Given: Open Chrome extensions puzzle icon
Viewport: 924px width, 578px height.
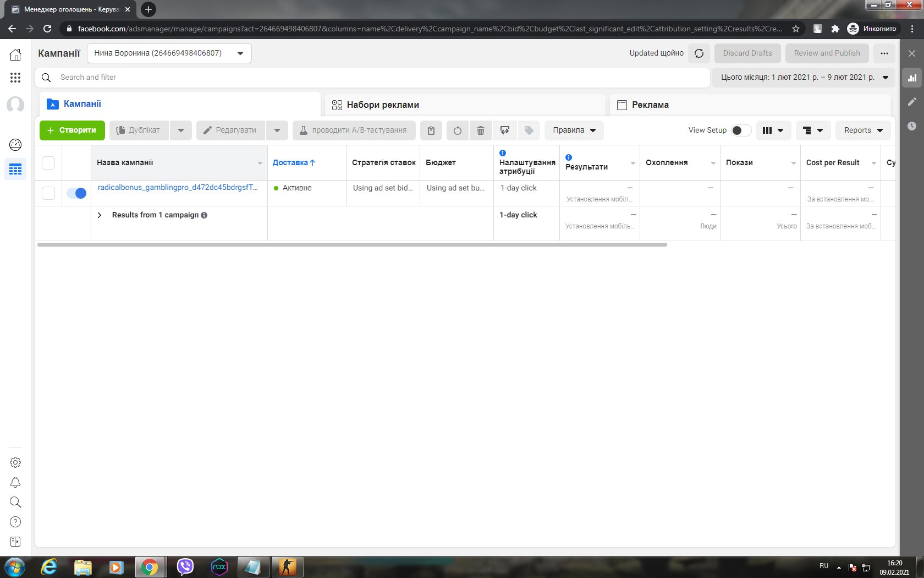Looking at the screenshot, I should [835, 29].
